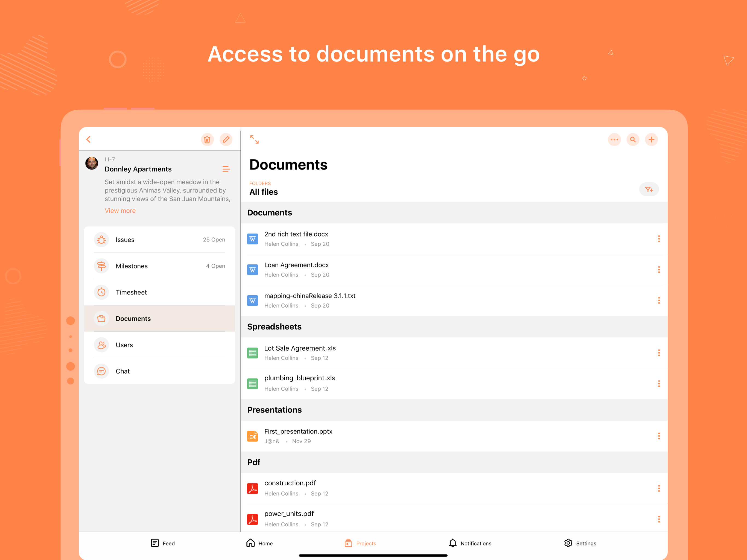Open plumbing_blueprint.xls
Image resolution: width=747 pixels, height=560 pixels.
click(454, 384)
